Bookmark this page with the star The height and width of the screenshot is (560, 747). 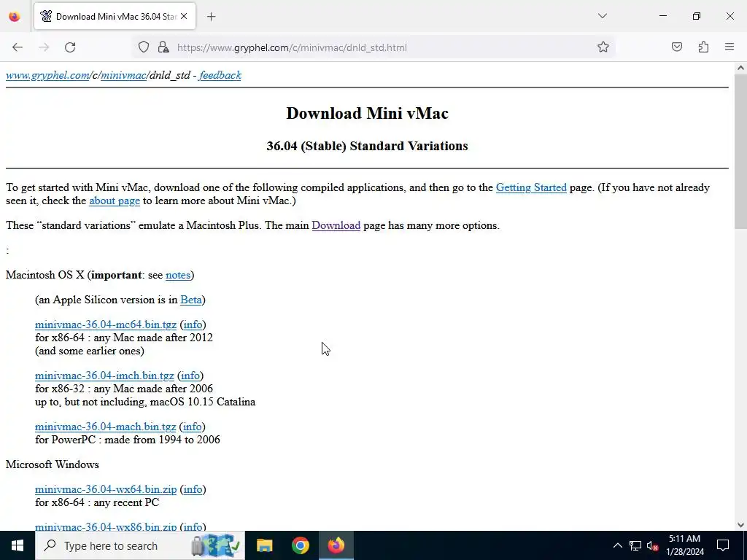(603, 47)
